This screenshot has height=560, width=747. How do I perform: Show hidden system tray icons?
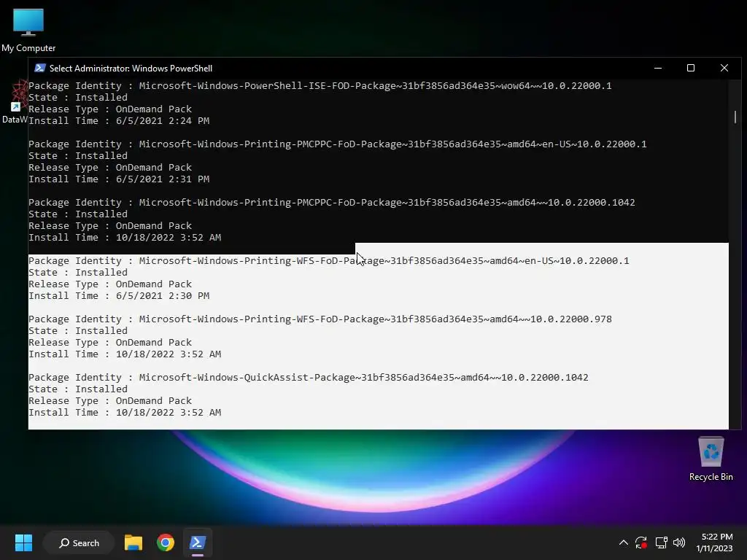click(623, 542)
